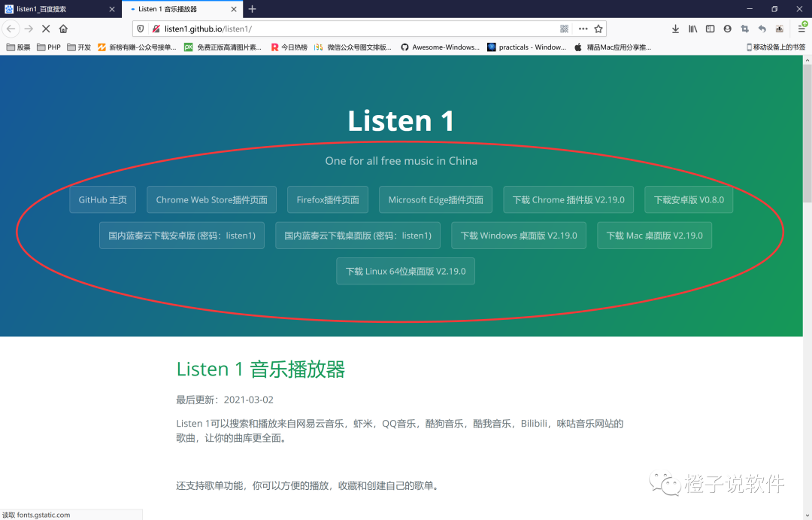Select the Listen 1 音乐播放器 tab
812x520 pixels.
click(181, 9)
